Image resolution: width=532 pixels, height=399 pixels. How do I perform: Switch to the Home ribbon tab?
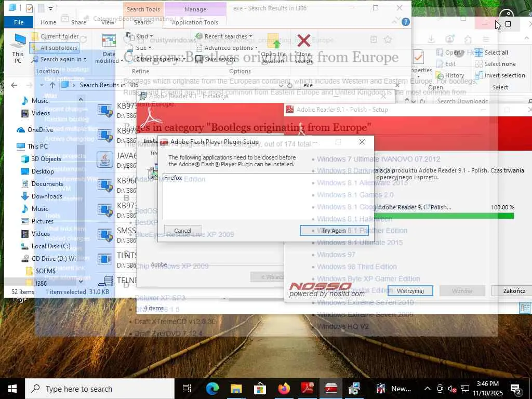48,22
